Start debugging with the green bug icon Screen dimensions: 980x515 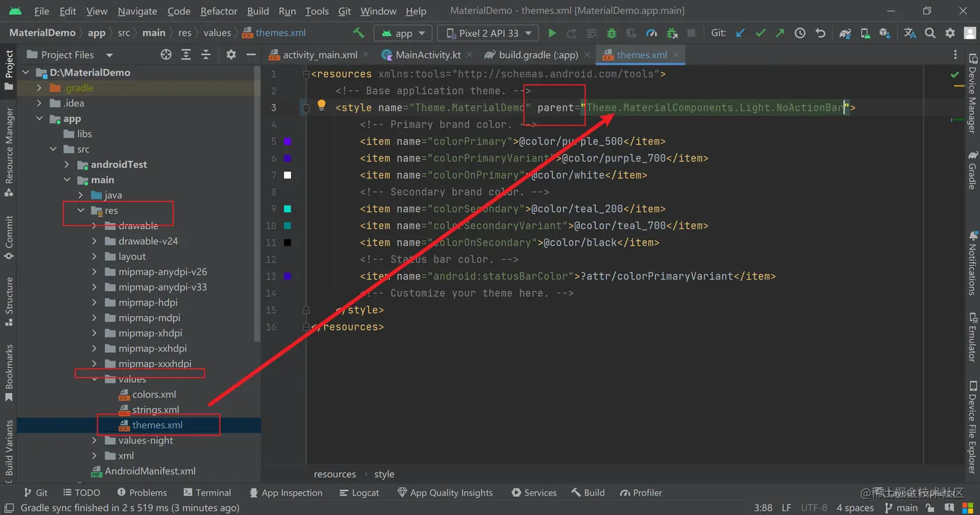611,32
